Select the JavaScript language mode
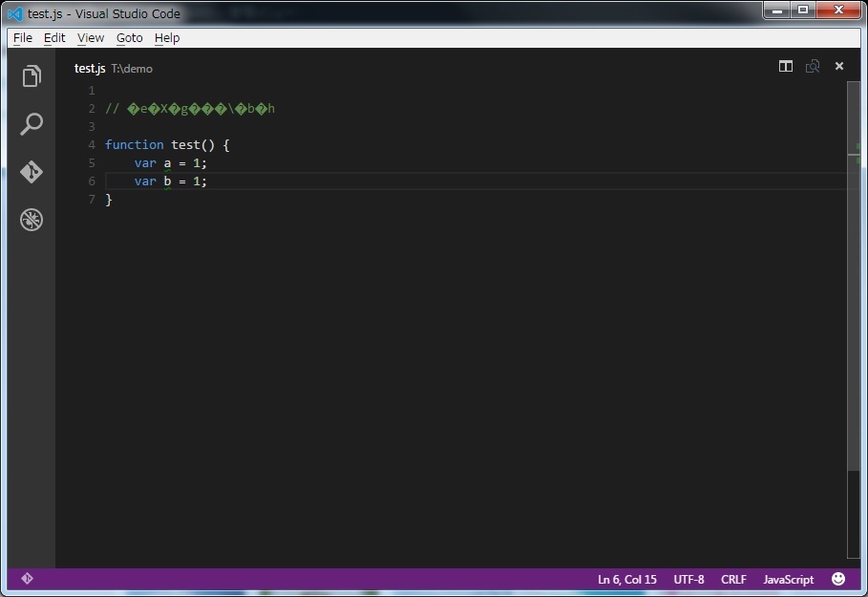 [789, 579]
